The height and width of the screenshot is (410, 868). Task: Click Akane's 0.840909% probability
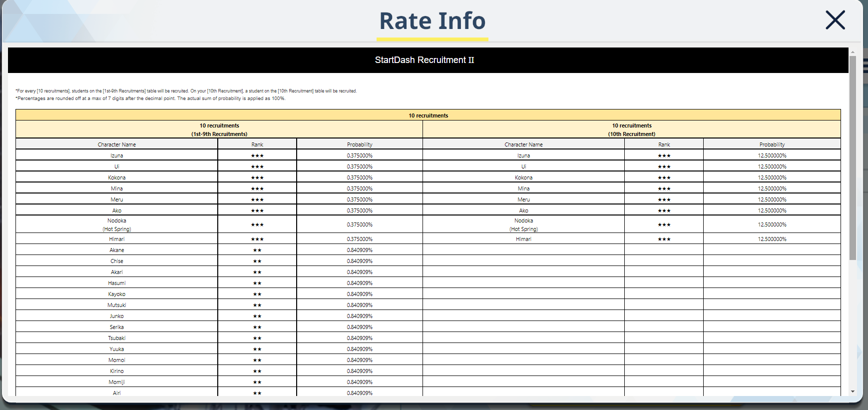pos(360,250)
